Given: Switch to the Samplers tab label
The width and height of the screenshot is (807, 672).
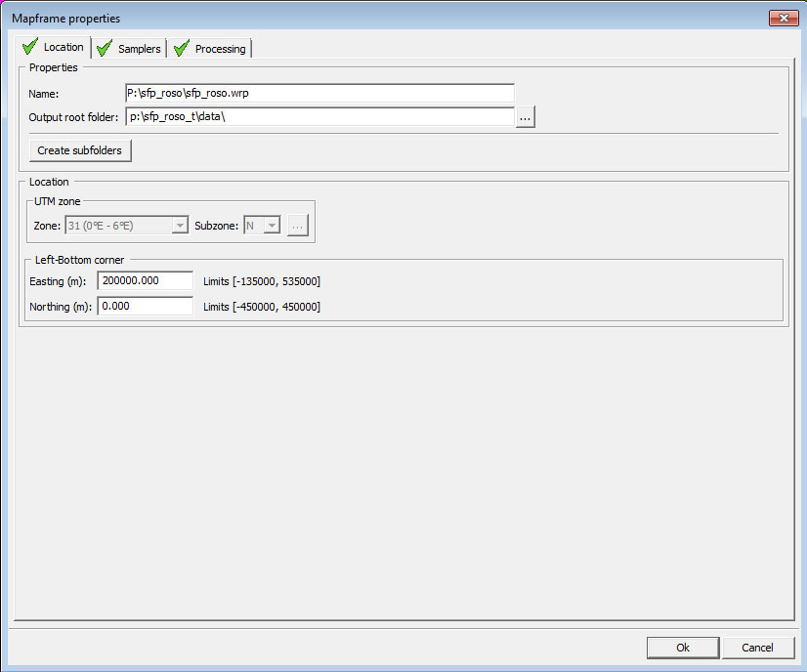Looking at the screenshot, I should coord(139,49).
